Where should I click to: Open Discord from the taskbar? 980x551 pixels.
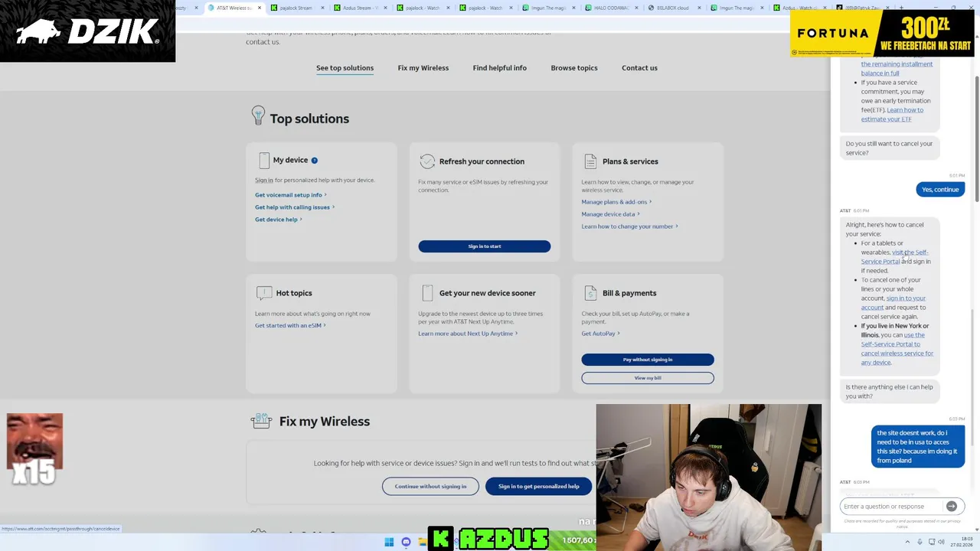click(406, 542)
